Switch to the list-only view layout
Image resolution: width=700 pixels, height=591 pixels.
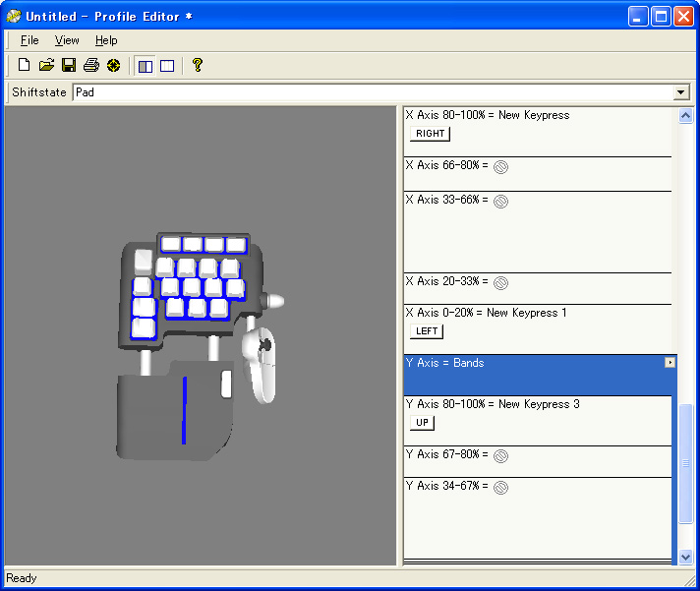167,66
